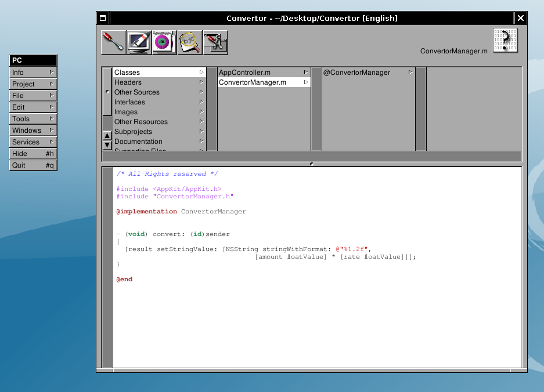Open the Windows menu
This screenshot has width=544, height=392.
[x=33, y=130]
